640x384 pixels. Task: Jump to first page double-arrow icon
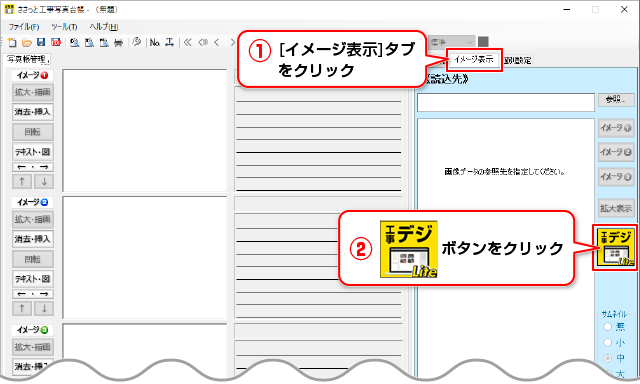(x=187, y=42)
